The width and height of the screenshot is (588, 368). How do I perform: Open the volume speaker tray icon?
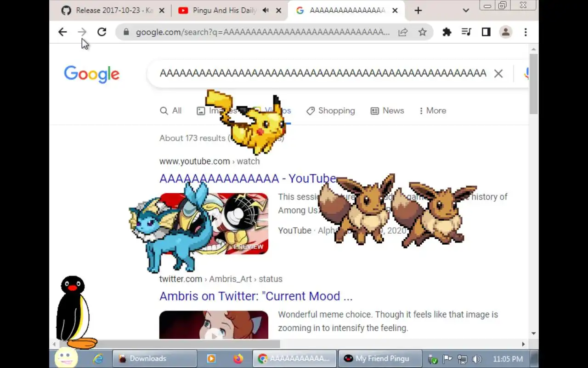click(477, 359)
